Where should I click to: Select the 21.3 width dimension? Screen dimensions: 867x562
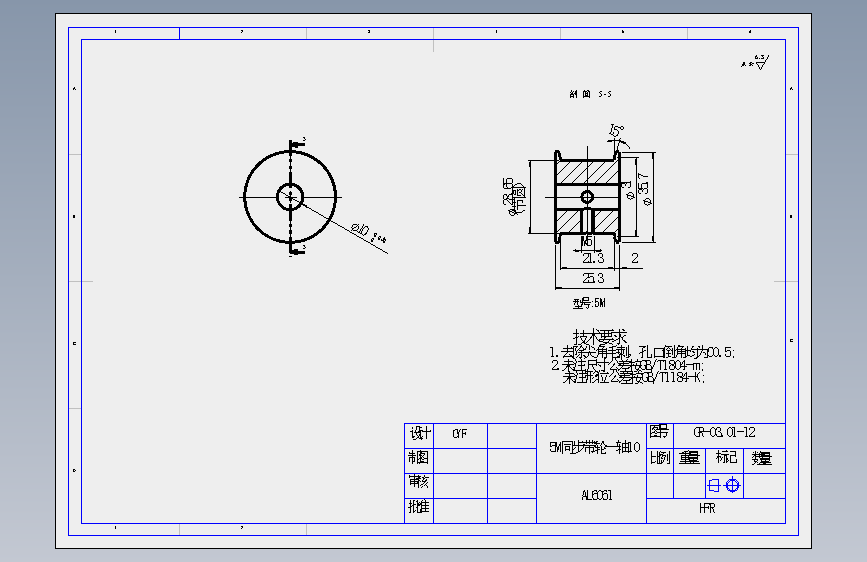(593, 258)
